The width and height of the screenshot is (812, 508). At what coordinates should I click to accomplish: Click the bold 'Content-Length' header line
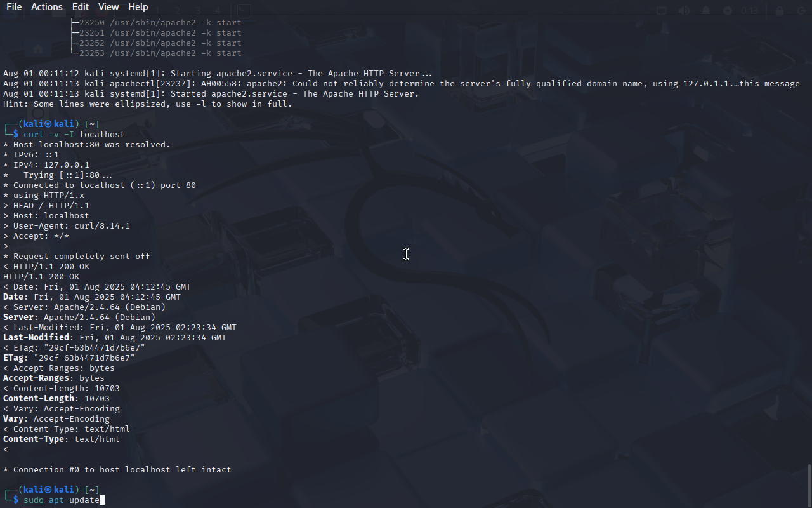point(56,399)
